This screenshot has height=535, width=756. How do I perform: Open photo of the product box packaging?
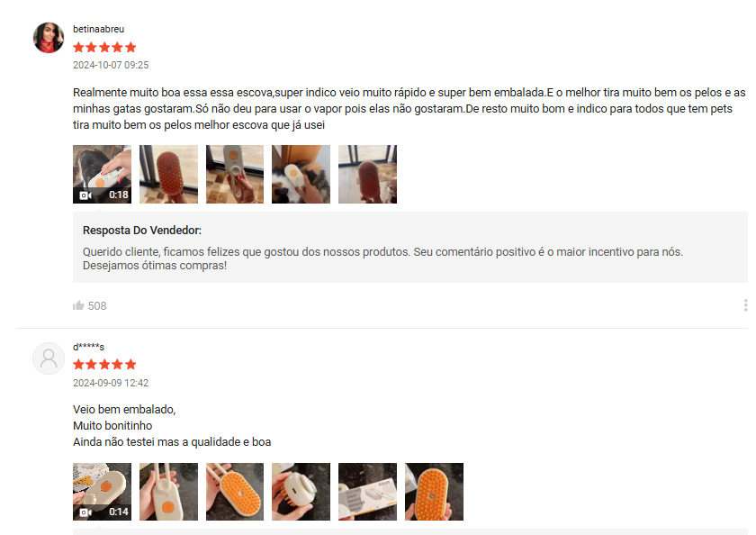click(367, 492)
